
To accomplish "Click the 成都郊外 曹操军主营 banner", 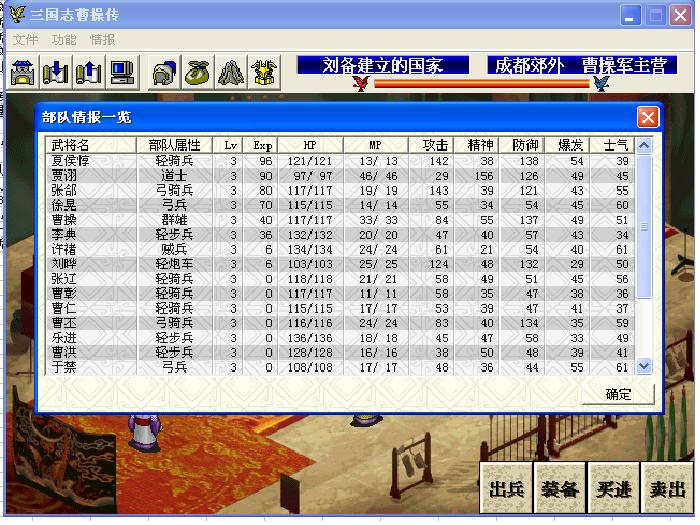I will [x=582, y=65].
